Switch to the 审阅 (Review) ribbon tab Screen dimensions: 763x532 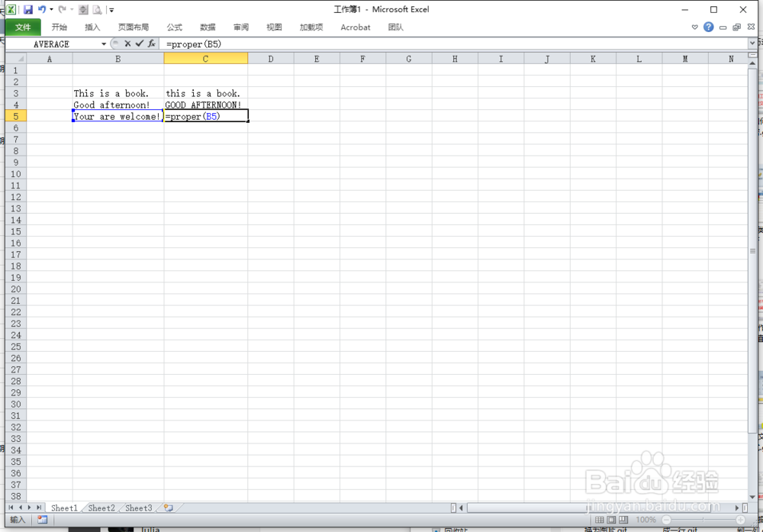[241, 27]
